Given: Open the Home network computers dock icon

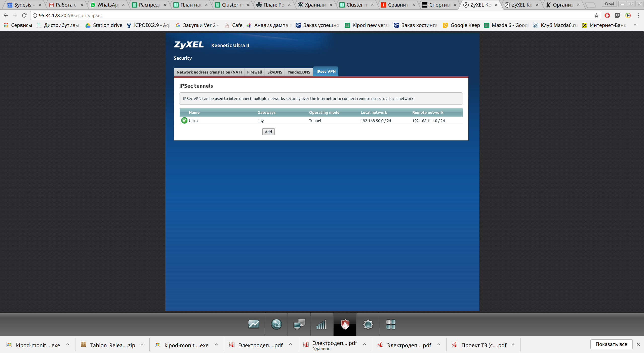Looking at the screenshot, I should click(299, 324).
